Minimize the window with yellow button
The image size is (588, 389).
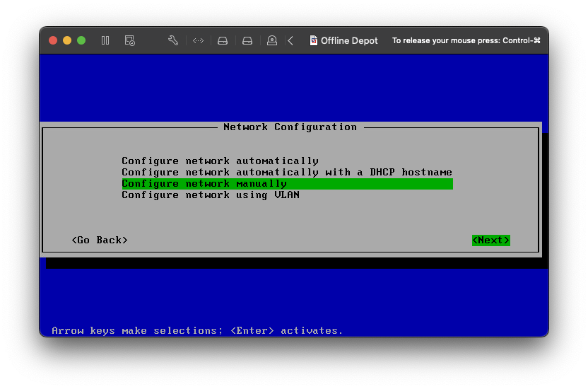[x=67, y=40]
